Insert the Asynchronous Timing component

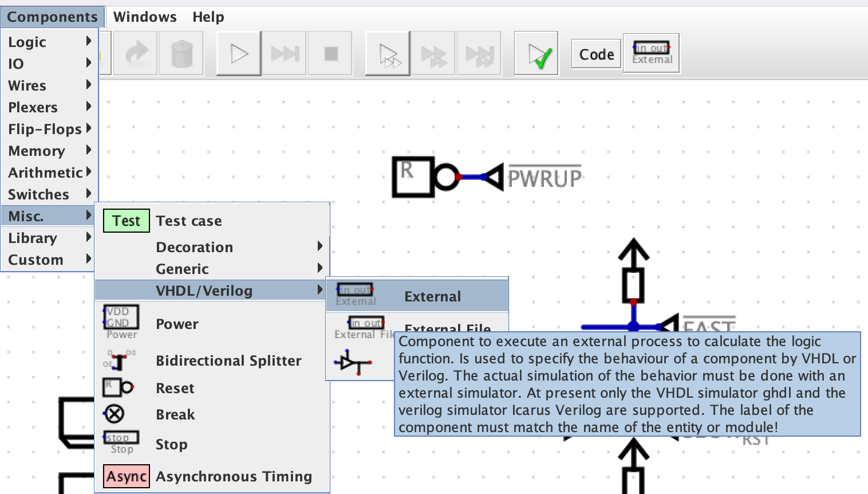point(234,477)
